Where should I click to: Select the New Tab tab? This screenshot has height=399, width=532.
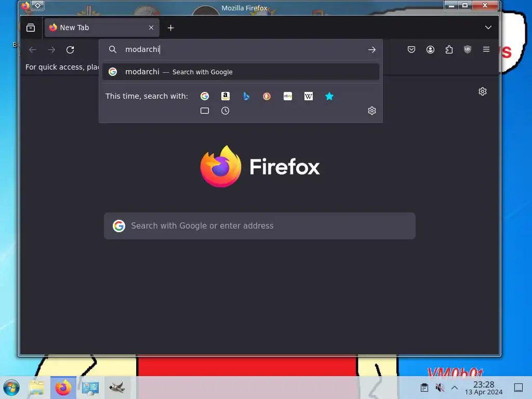pyautogui.click(x=102, y=28)
